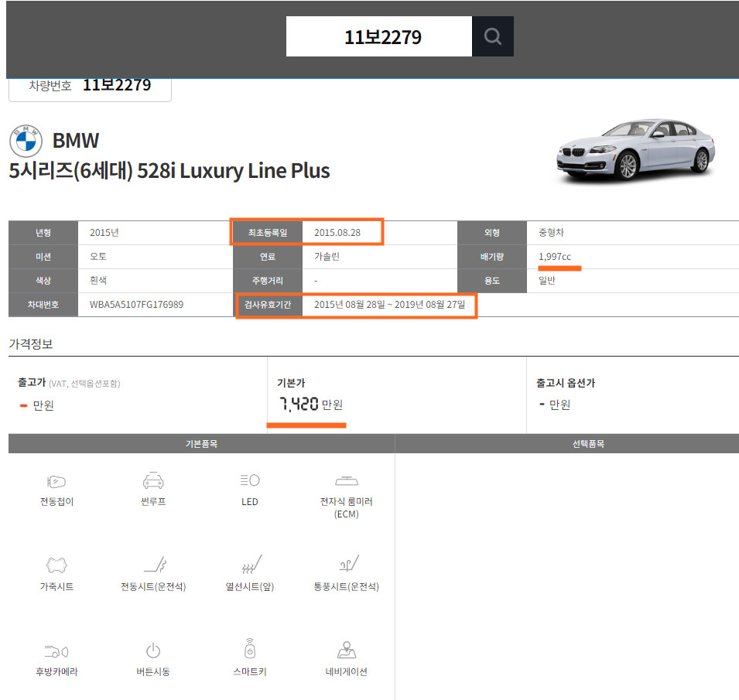
Task: Select the 네비게이션 map icon
Action: (347, 650)
